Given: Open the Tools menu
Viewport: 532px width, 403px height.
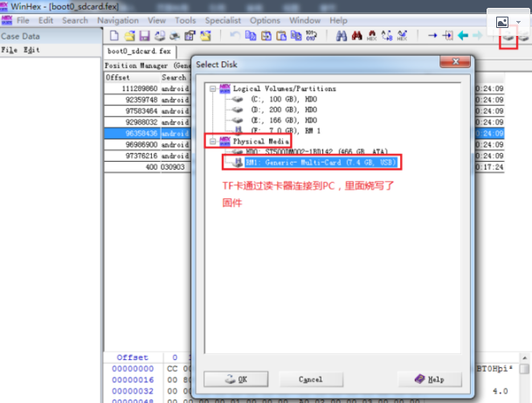Looking at the screenshot, I should coord(185,20).
